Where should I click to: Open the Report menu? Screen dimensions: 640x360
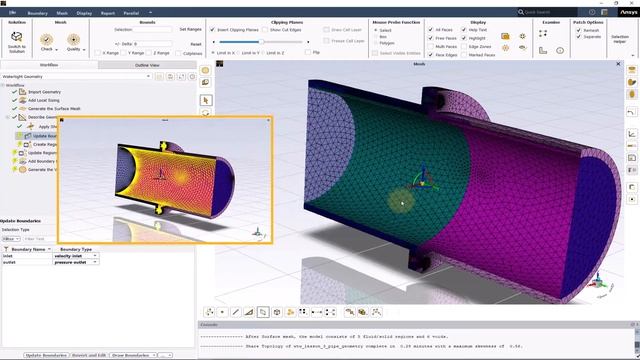coord(108,13)
